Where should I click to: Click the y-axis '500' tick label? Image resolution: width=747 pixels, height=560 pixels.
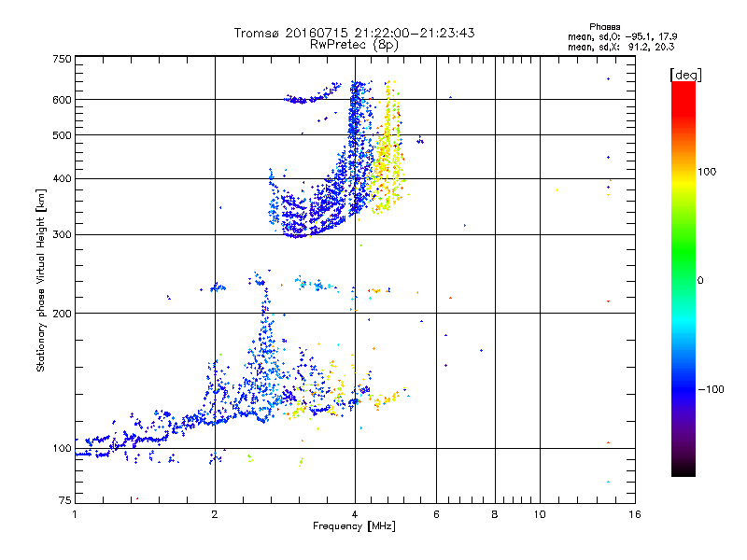pos(62,135)
